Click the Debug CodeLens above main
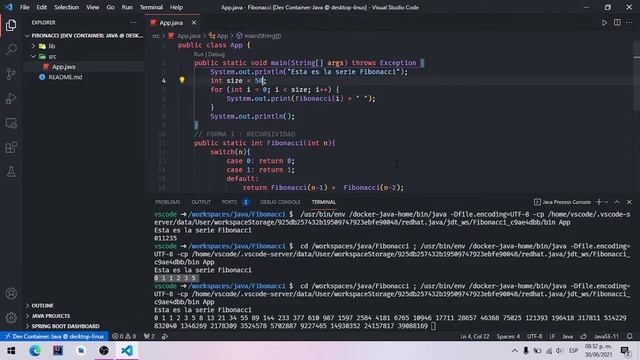 coord(216,54)
